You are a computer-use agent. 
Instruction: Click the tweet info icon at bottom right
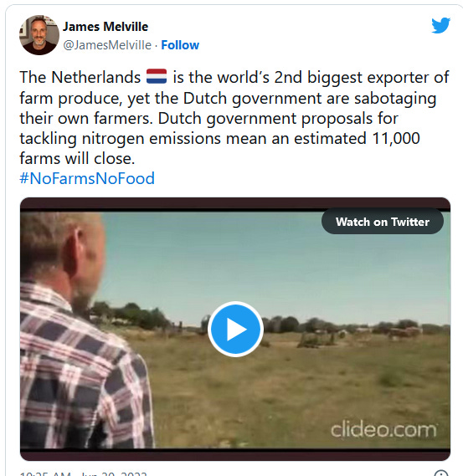441,473
